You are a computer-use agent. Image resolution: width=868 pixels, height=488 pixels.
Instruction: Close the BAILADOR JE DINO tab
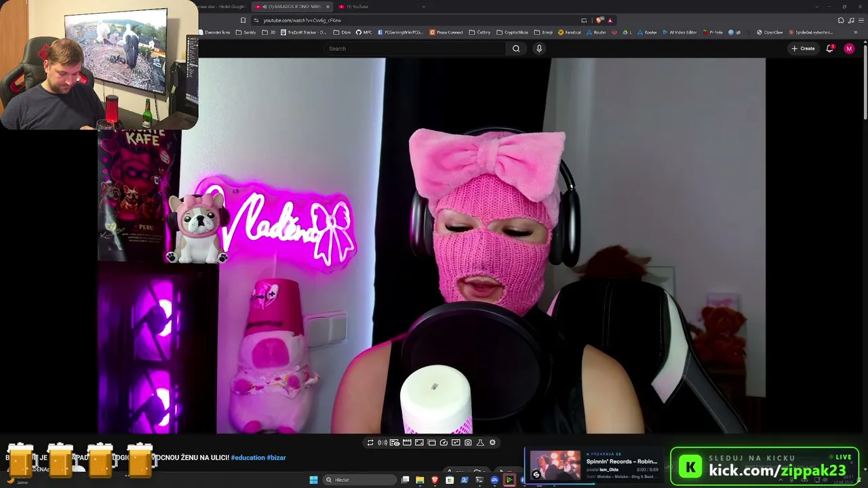click(x=328, y=7)
